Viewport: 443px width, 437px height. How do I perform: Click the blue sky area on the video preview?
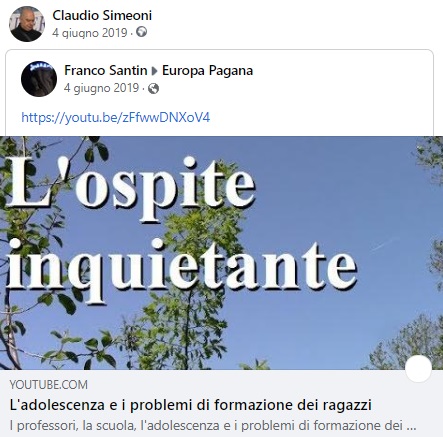[x=333, y=187]
